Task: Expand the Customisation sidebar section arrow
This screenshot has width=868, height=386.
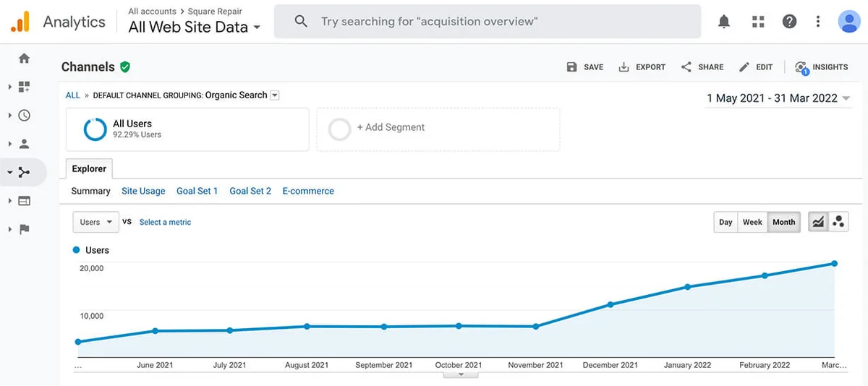Action: (10, 87)
